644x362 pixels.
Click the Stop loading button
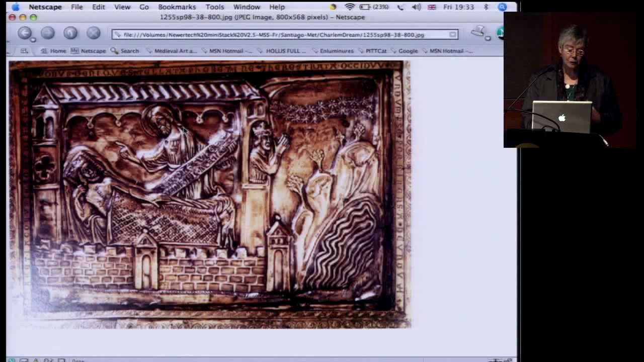[93, 33]
